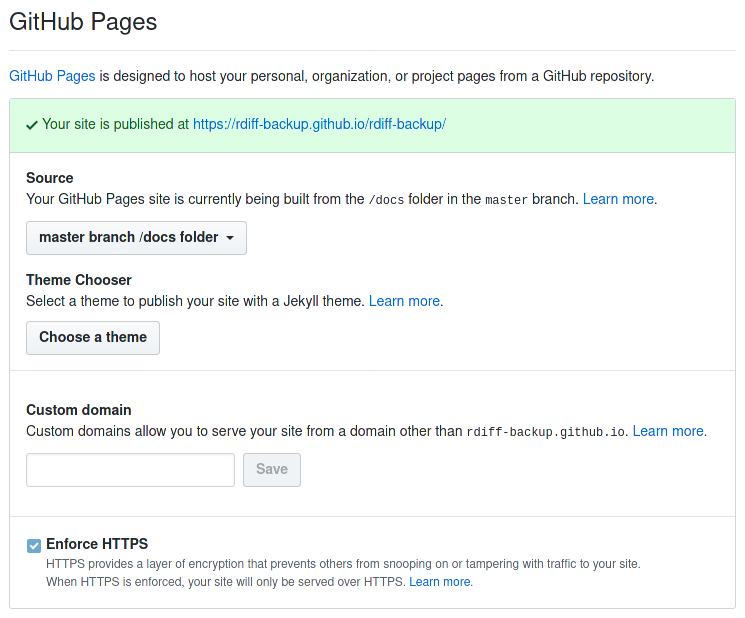Open Learn more beside Jekyll theme text
The width and height of the screenshot is (745, 618).
click(404, 301)
